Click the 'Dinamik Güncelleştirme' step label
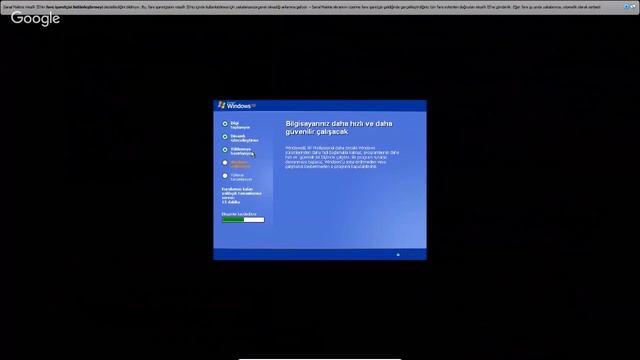 pos(244,138)
